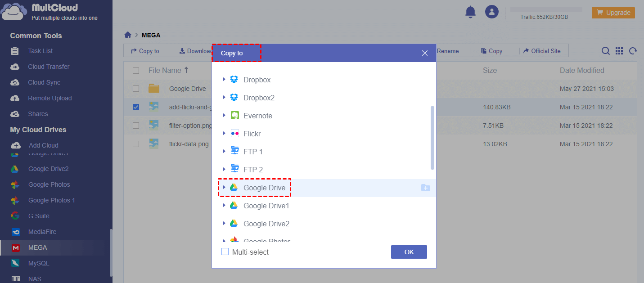Click the G Suite sidebar icon
Viewport: 644px width, 283px height.
tap(15, 216)
